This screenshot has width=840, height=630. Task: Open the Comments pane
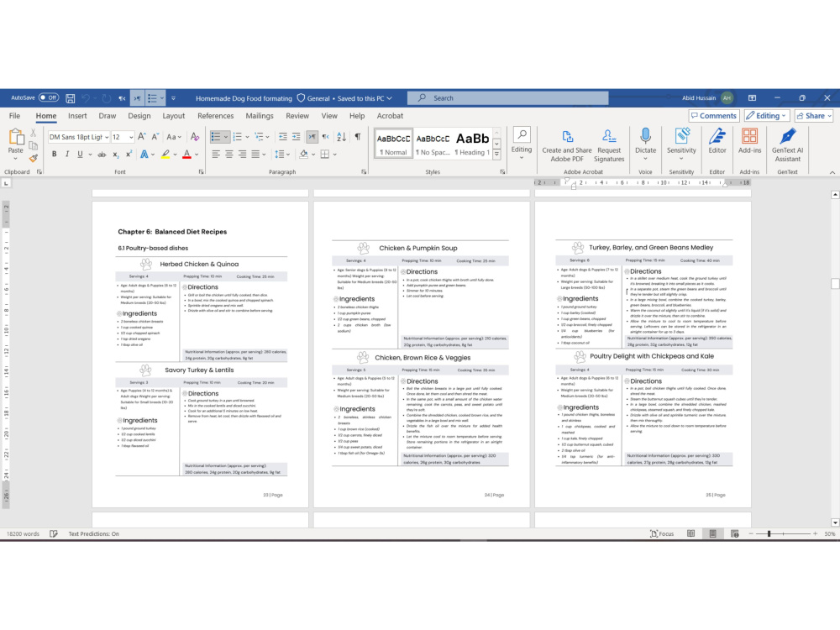tap(713, 116)
